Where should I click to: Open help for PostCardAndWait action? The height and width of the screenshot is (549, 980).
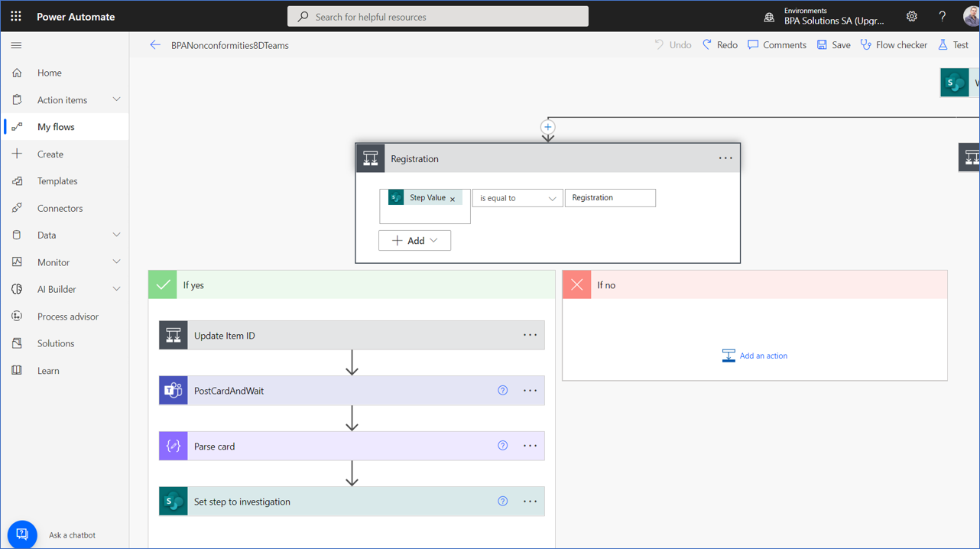[503, 390]
